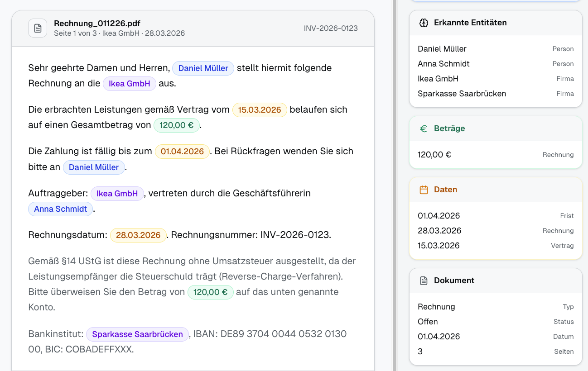Image resolution: width=588 pixels, height=371 pixels.
Task: Click the 28.03.2026 Rechnungsdatum highlight
Action: pos(138,235)
